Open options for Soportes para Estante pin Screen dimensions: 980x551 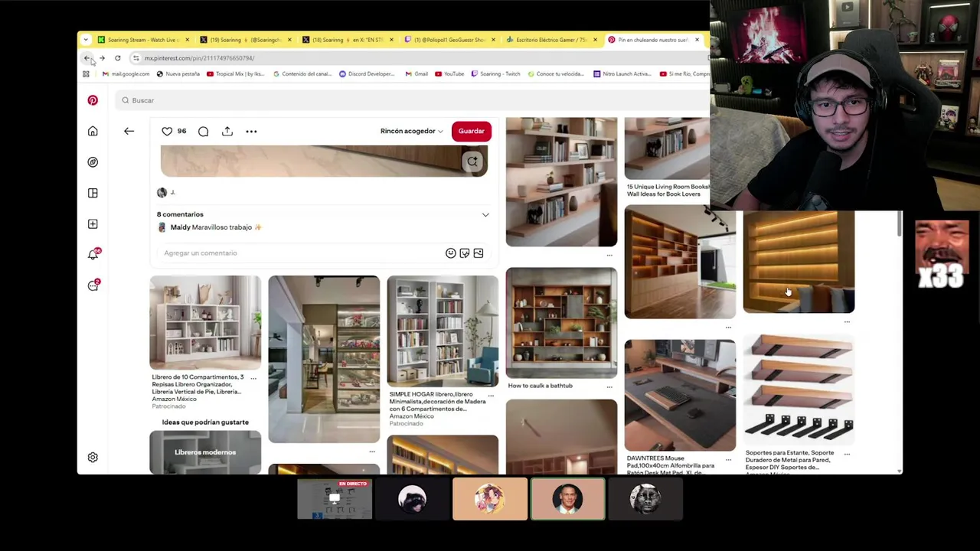(x=847, y=454)
